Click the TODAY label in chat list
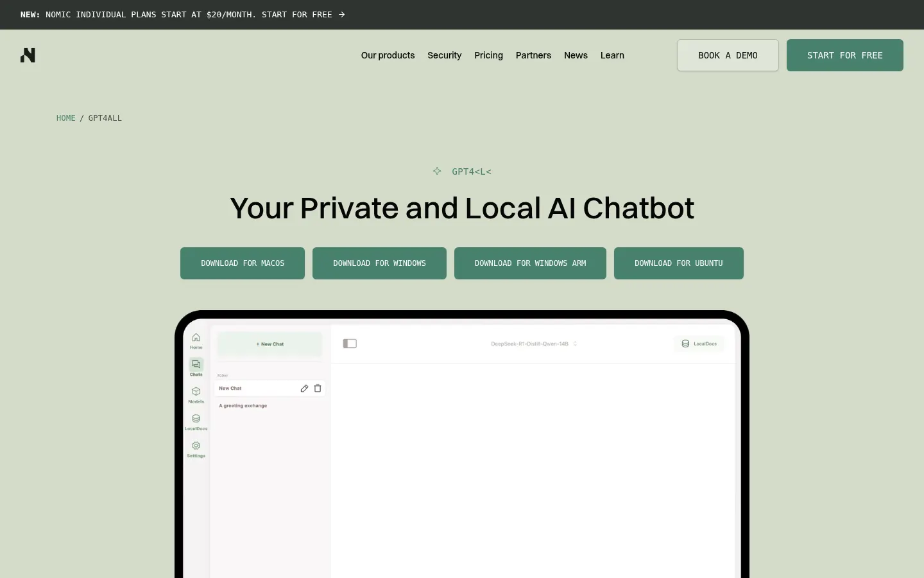This screenshot has height=578, width=924. tap(223, 376)
